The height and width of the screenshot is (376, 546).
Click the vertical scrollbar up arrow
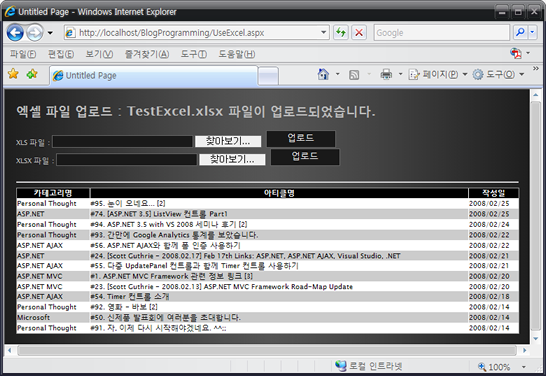[535, 95]
